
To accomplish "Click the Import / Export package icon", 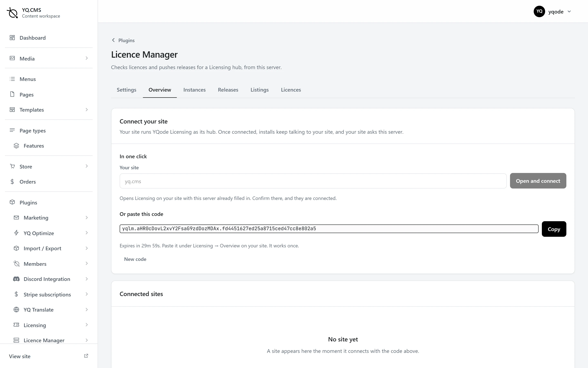I will (16, 248).
